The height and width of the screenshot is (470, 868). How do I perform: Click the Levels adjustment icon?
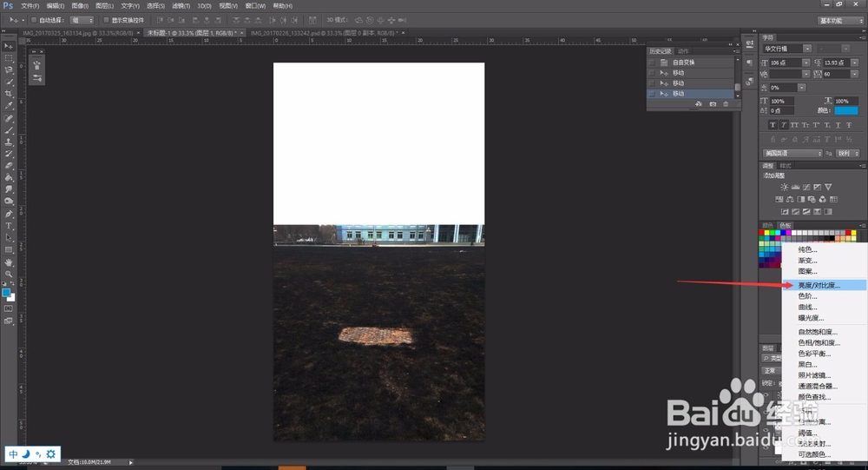[795, 188]
